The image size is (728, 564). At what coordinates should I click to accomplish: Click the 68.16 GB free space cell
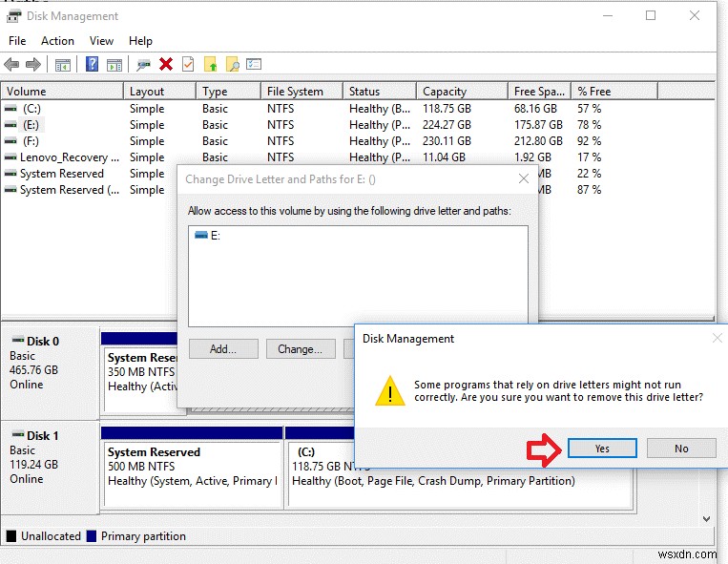coord(535,109)
